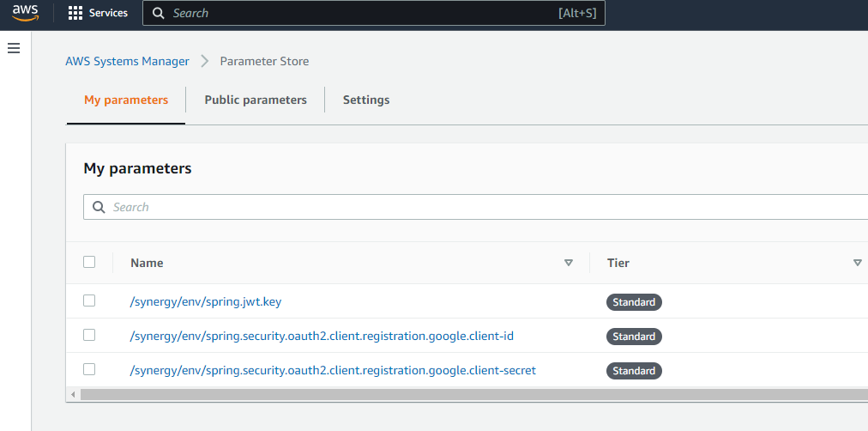Click the Parameter Store breadcrumb text
Viewport: 868px width, 431px height.
265,61
